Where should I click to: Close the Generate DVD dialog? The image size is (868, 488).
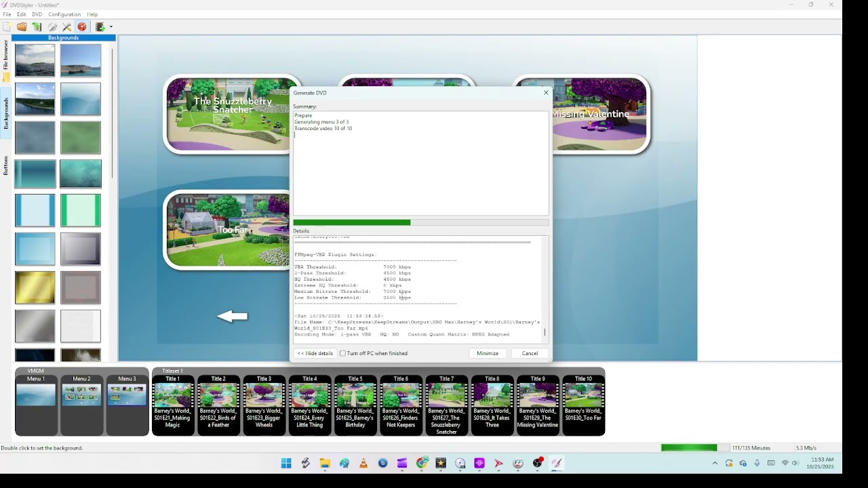coord(546,93)
